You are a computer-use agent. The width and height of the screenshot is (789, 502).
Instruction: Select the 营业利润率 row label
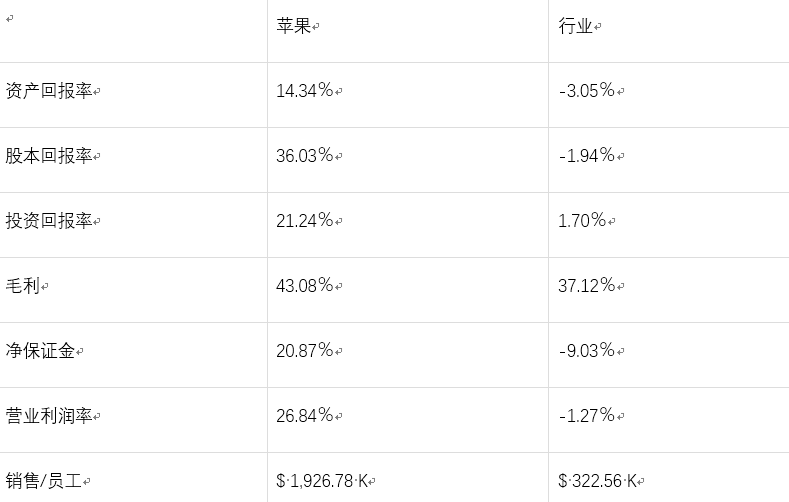point(49,416)
